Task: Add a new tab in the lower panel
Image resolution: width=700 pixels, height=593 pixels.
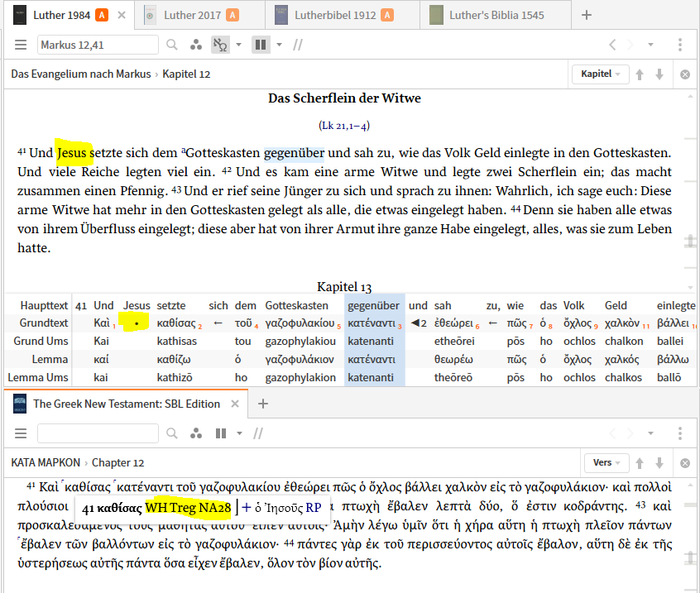Action: (263, 404)
